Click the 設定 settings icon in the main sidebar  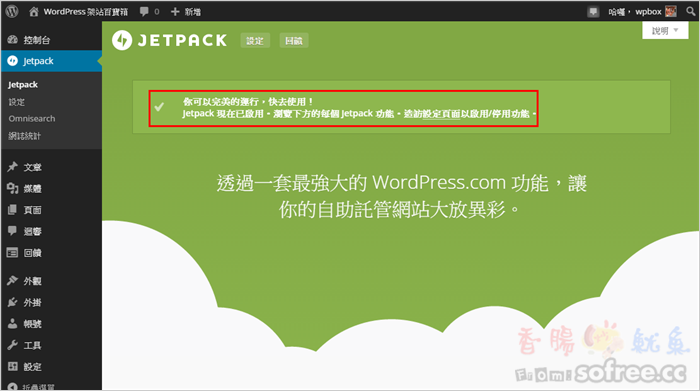tap(12, 366)
